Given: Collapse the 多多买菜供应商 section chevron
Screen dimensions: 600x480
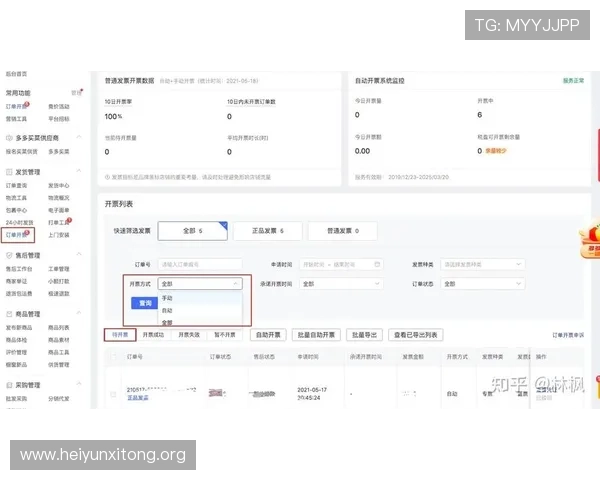Looking at the screenshot, I should (x=78, y=137).
